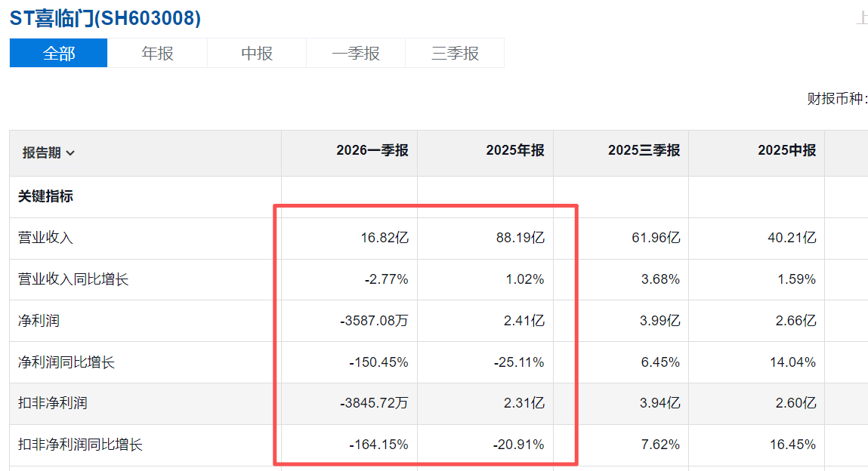Click the 财报币种 currency label
This screenshot has height=471, width=868.
(837, 99)
